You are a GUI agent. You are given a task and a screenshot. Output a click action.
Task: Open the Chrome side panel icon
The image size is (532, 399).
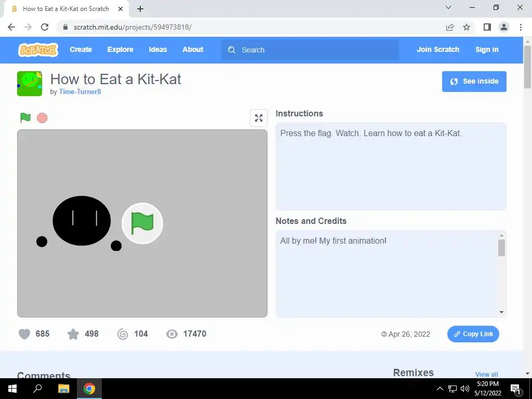click(x=487, y=27)
